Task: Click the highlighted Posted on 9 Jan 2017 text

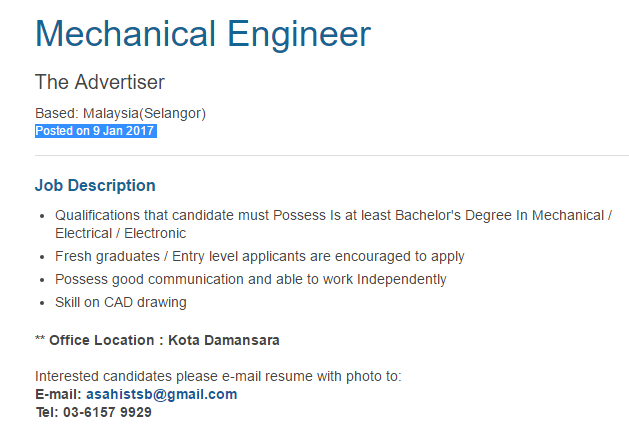Action: pos(96,131)
